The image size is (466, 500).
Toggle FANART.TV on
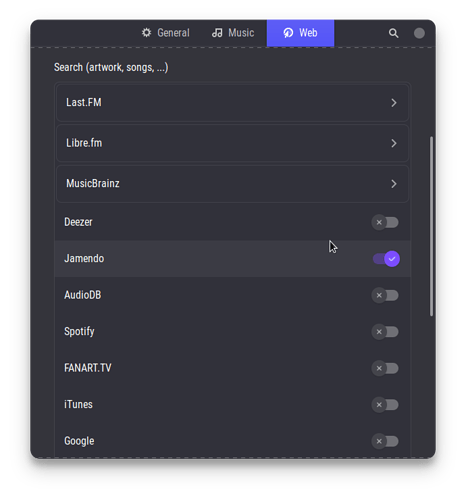385,368
